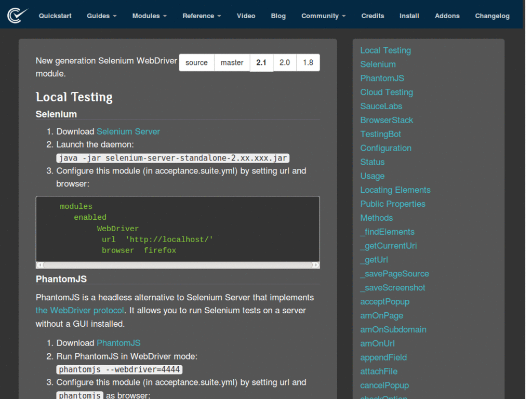
Task: Switch to master version docs
Action: pos(232,62)
